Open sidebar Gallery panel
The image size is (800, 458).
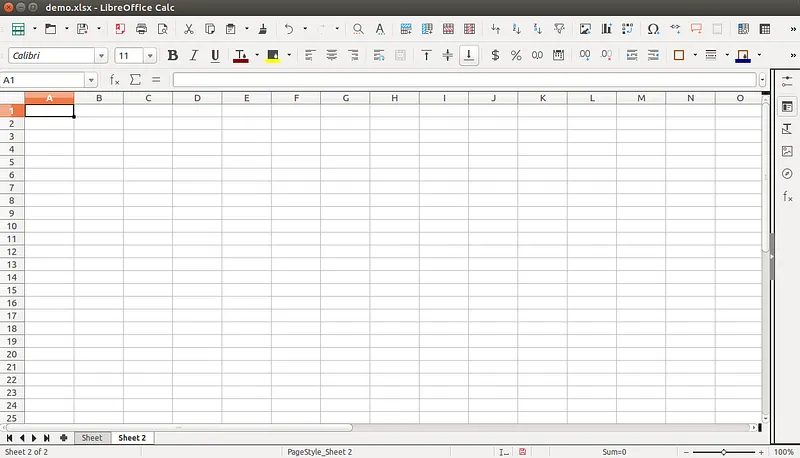click(787, 151)
